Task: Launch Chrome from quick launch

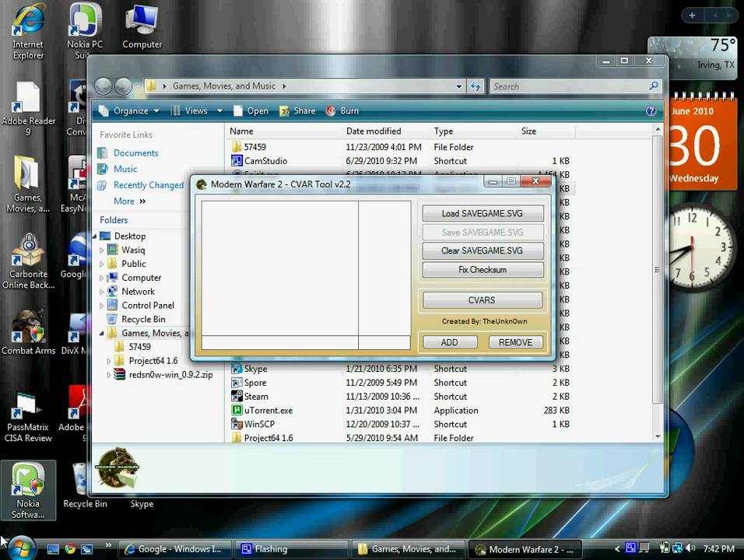Action: [x=70, y=549]
